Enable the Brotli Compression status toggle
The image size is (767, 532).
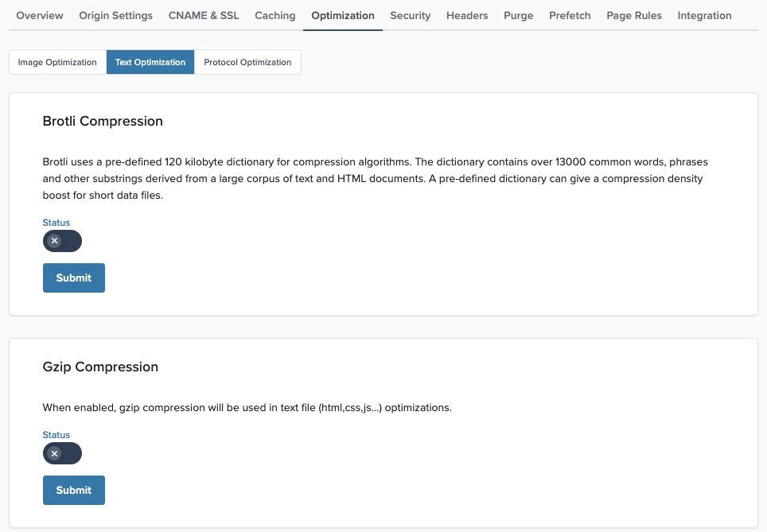tap(62, 241)
